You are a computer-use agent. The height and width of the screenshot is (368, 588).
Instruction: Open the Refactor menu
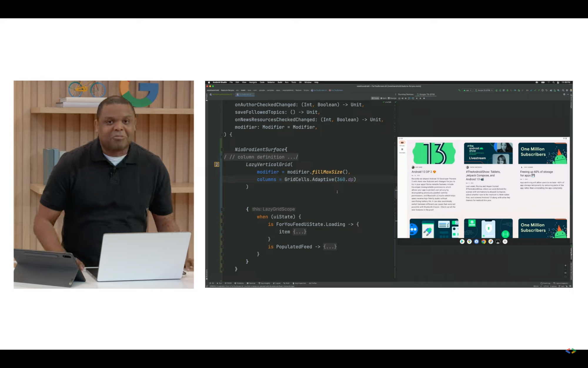[271, 82]
